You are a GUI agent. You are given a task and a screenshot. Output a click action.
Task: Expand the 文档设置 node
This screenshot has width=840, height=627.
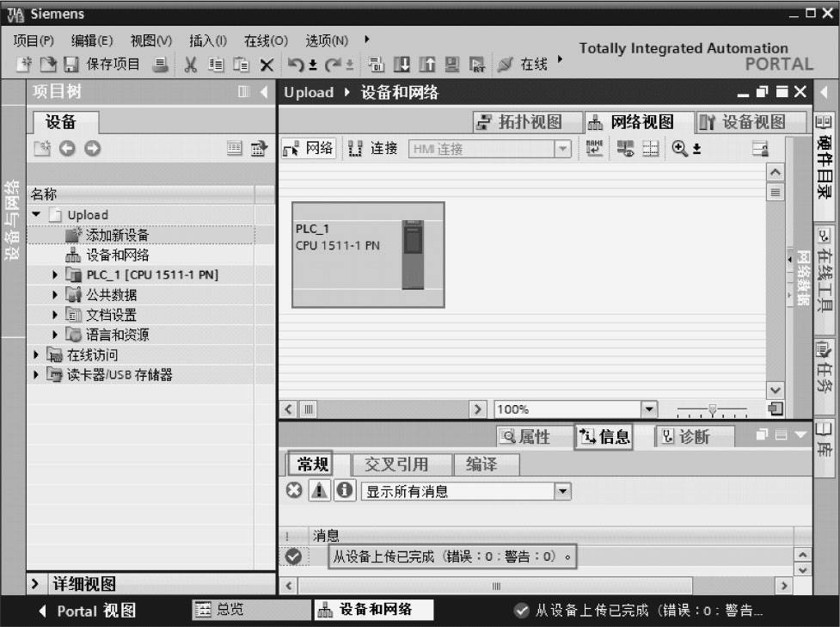coord(55,315)
